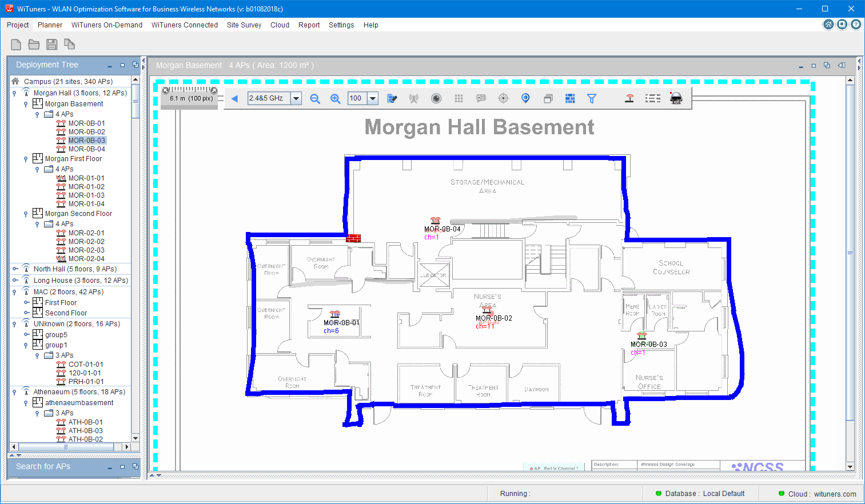This screenshot has height=504, width=865.
Task: Click the label card icon in toolbar
Action: click(481, 98)
